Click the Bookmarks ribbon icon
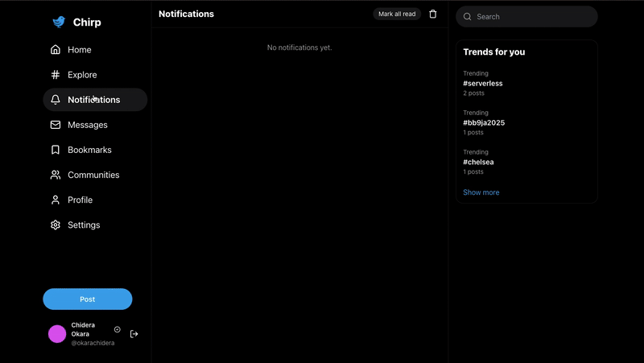 56,150
